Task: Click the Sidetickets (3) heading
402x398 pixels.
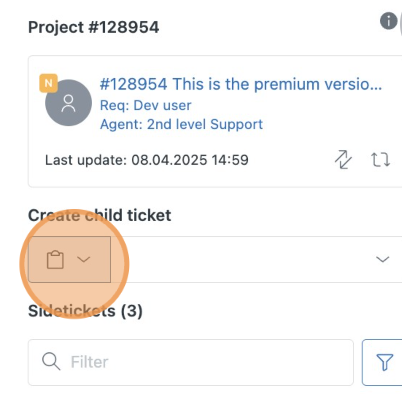Action: [85, 311]
